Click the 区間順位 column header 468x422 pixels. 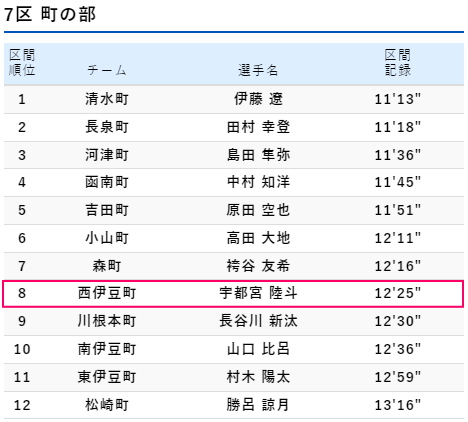[22, 63]
